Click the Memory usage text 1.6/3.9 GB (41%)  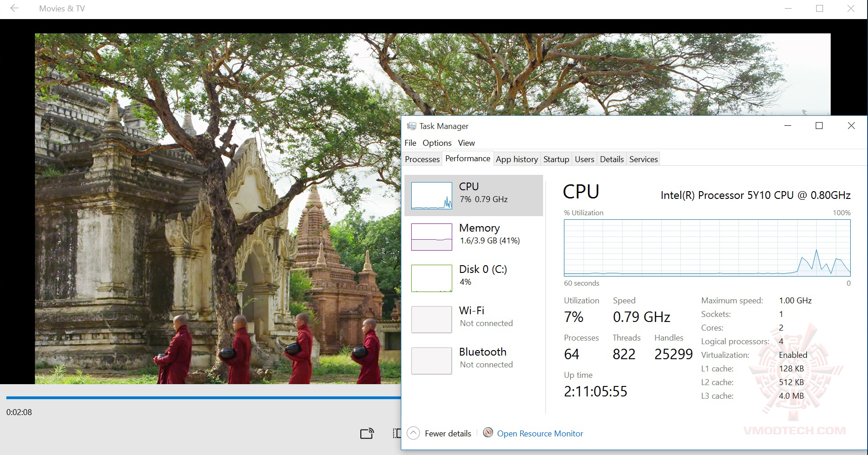(490, 241)
